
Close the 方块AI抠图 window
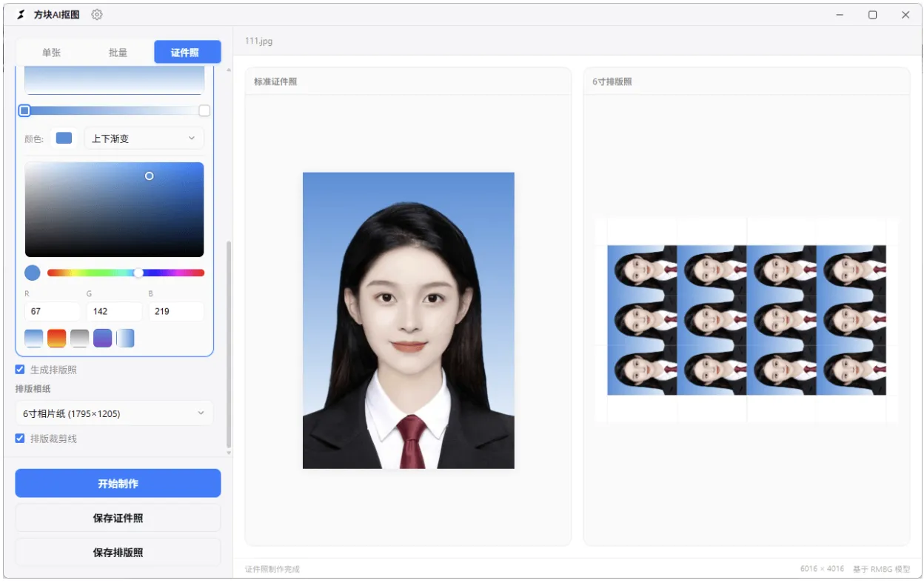905,14
